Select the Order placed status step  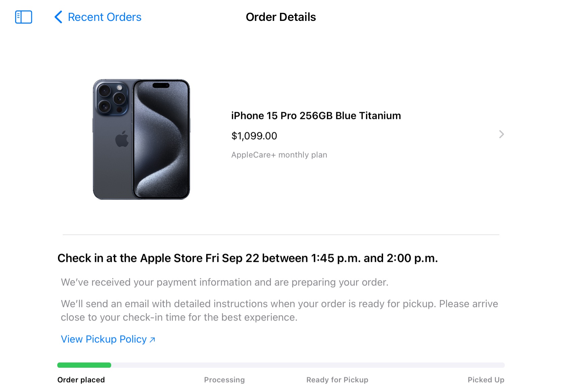coord(81,380)
